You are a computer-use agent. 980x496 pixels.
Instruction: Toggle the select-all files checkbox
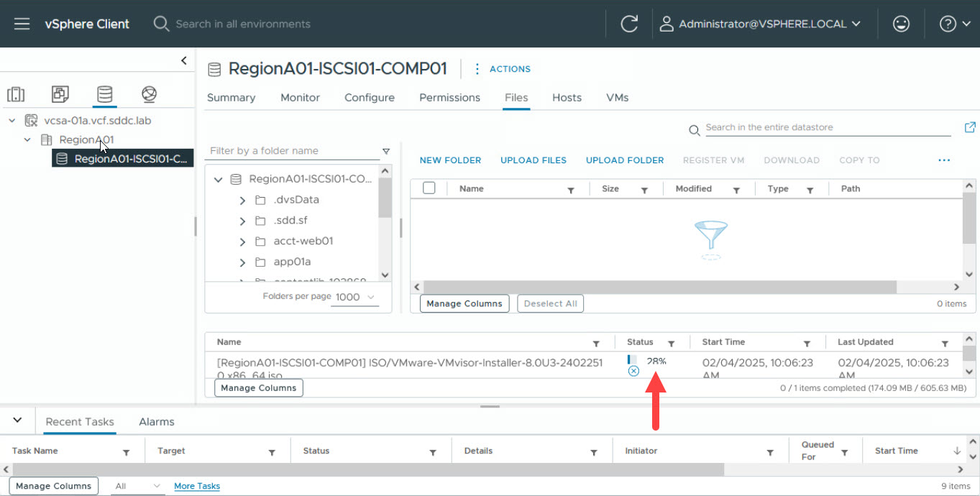(429, 188)
